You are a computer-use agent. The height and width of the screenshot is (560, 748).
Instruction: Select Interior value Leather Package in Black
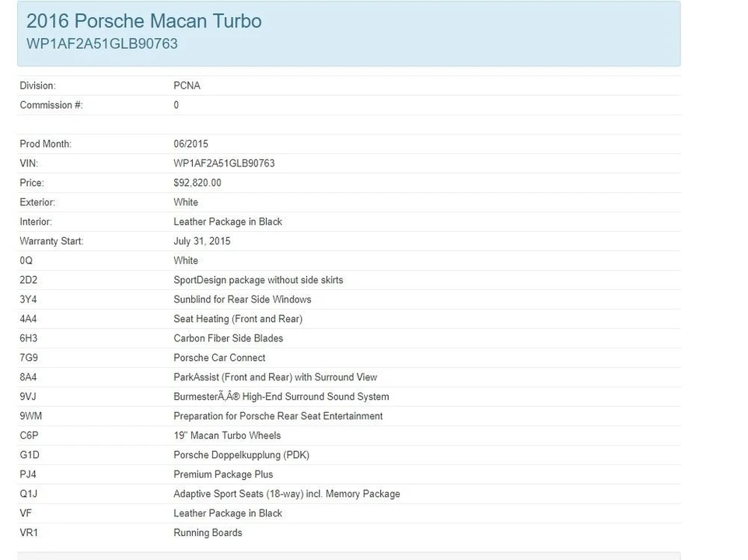tap(228, 222)
